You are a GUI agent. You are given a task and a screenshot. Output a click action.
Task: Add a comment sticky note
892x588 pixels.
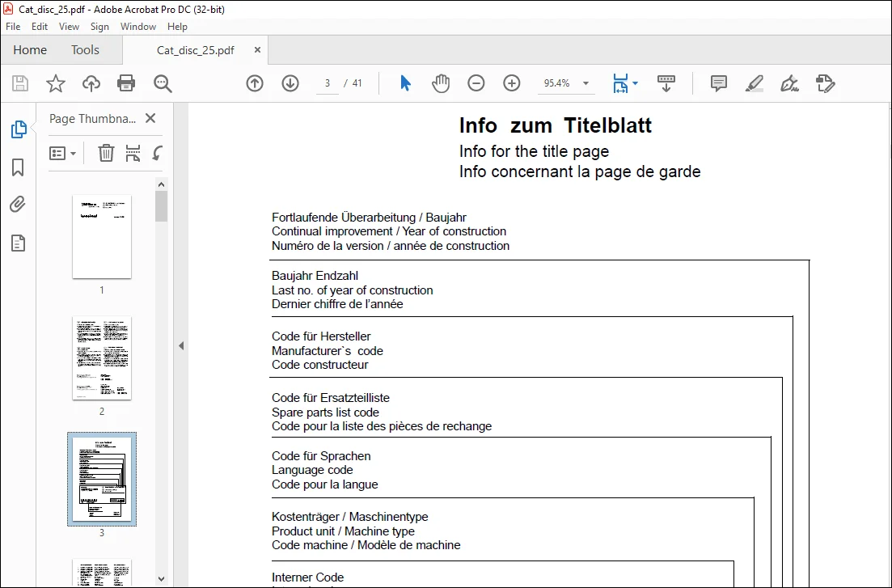click(x=718, y=83)
